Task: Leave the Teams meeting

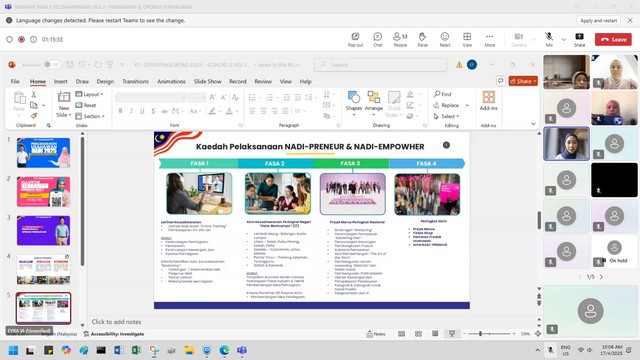Action: [613, 40]
